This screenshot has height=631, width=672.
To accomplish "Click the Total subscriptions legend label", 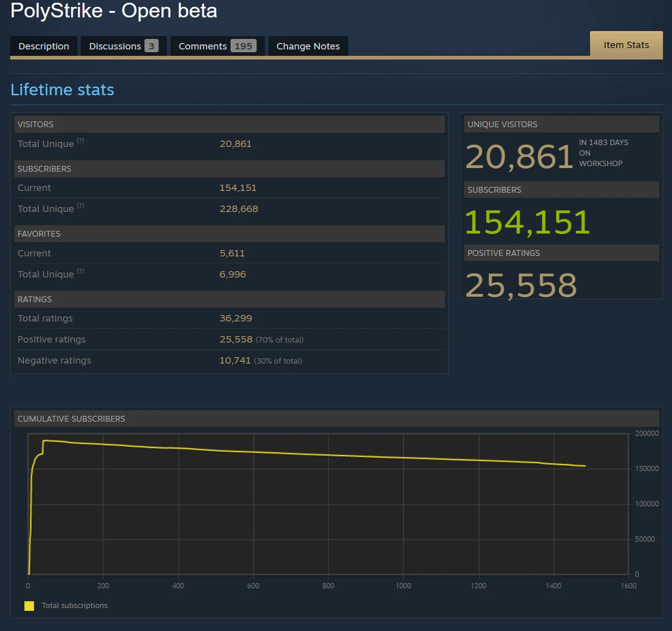I will [x=75, y=605].
